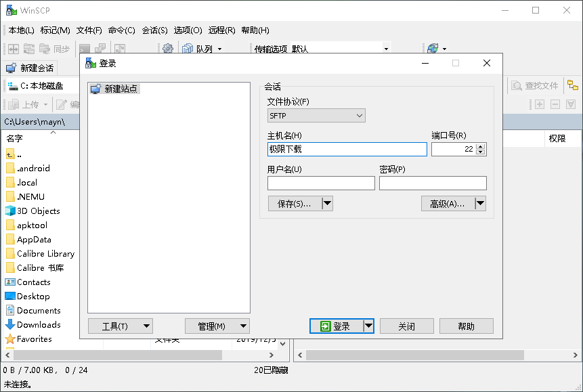Screen dimensions: 583x392
Task: Switch to the 新建会话 session tab
Action: [x=30, y=68]
